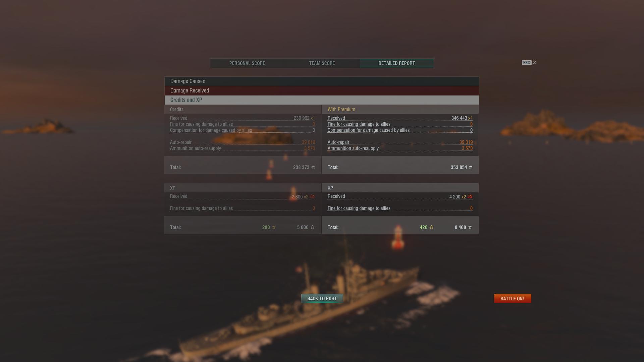Click the yellow star beside 420 free XP
This screenshot has height=362, width=644.
point(431,227)
